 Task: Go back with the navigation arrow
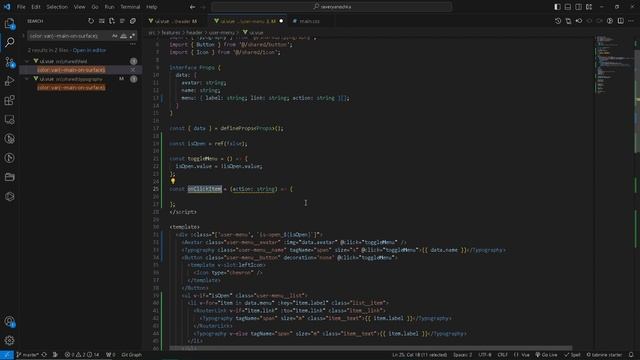click(x=192, y=7)
